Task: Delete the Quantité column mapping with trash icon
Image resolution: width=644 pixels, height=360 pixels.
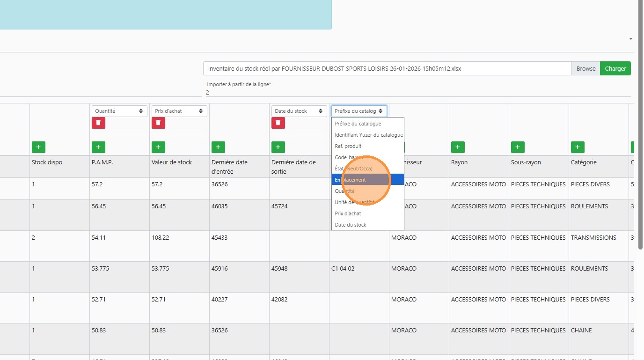Action: click(98, 123)
